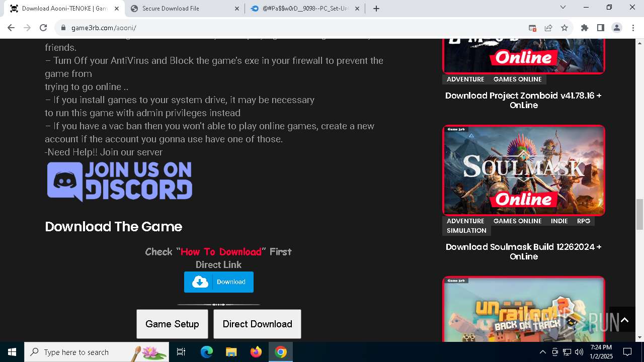Toggle the browser side panel
This screenshot has width=644, height=362.
601,28
